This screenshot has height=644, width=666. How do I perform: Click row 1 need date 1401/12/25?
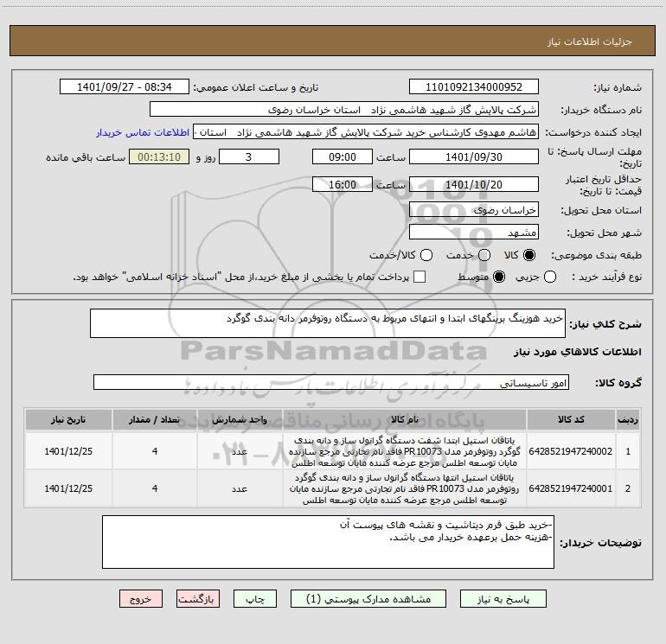tap(68, 451)
